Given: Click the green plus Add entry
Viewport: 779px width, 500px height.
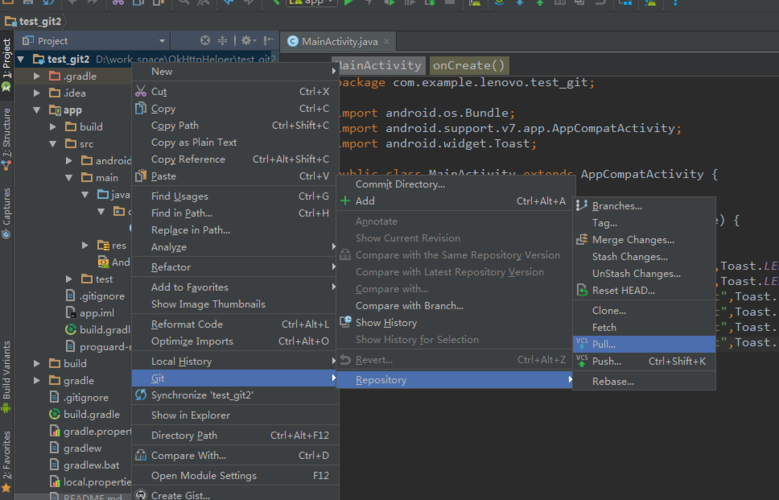Looking at the screenshot, I should pyautogui.click(x=455, y=201).
